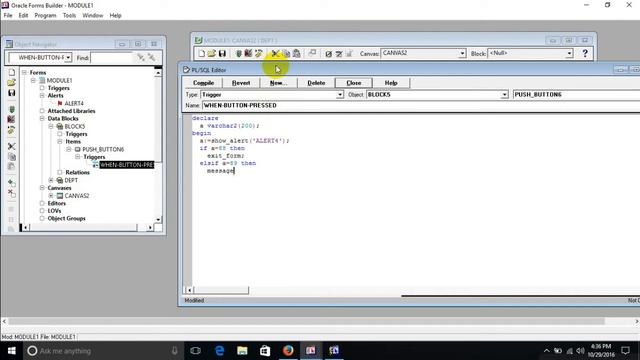The image size is (640, 360).
Task: Click Save icon in canvas window toolbar
Action: tap(222, 53)
